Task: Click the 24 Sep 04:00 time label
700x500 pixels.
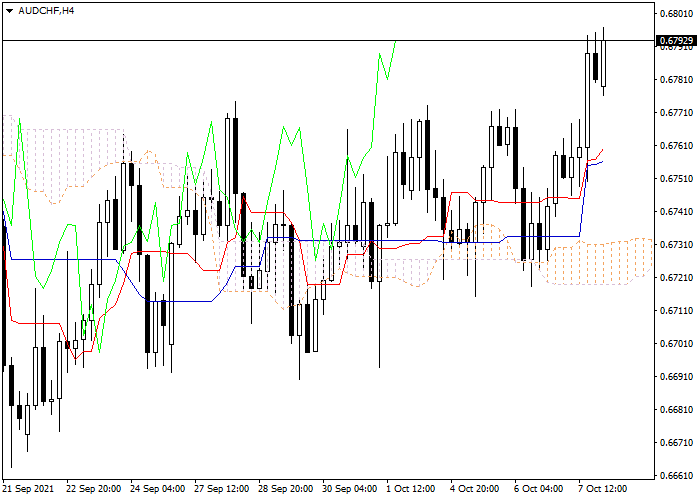Action: click(158, 489)
